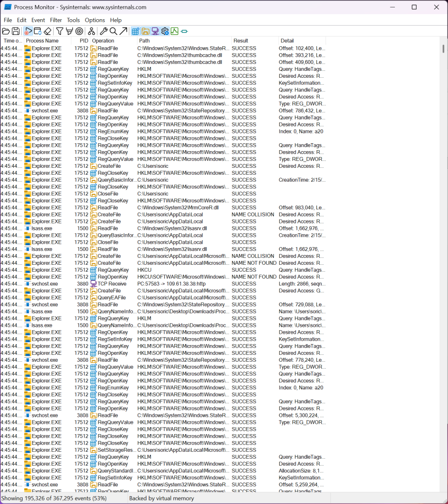Click the first NAME COLLISION result
This screenshot has width=448, height=504.
tap(253, 215)
